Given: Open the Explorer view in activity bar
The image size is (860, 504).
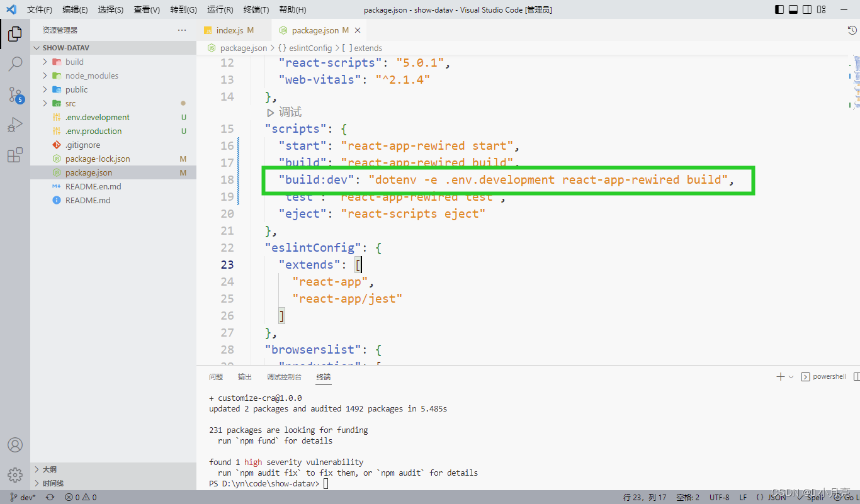Looking at the screenshot, I should coord(15,33).
